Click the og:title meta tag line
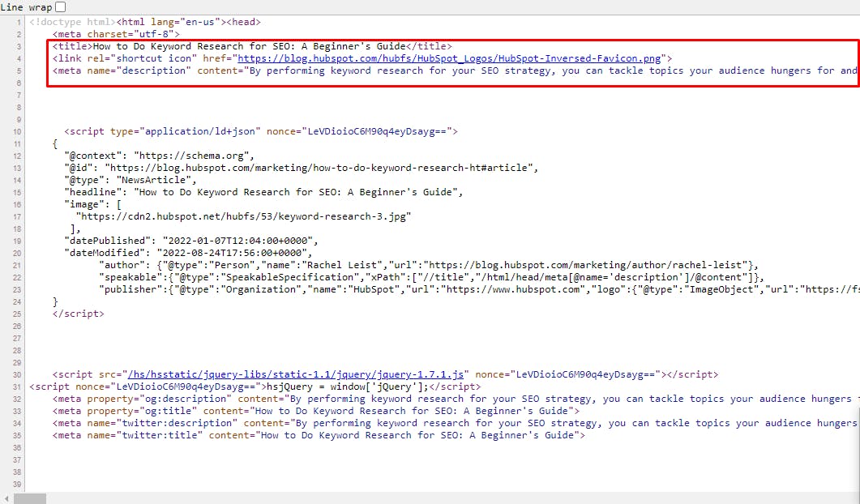This screenshot has height=504, width=860. [x=316, y=411]
